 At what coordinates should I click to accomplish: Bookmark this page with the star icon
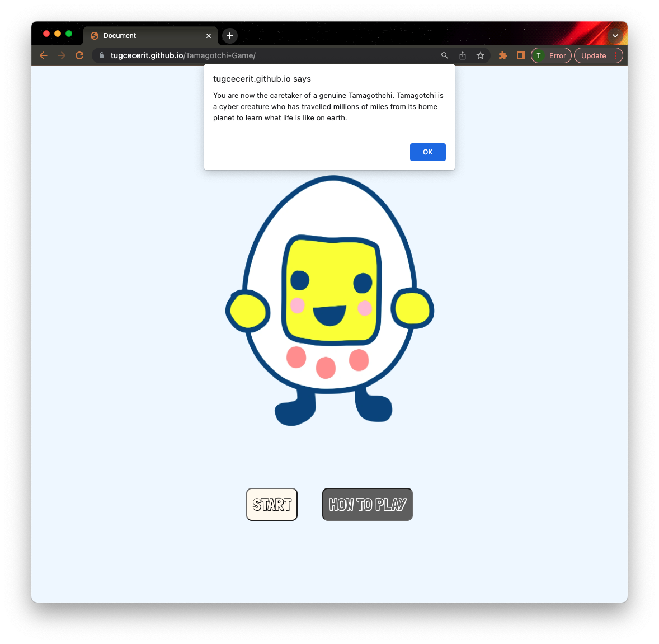(480, 55)
